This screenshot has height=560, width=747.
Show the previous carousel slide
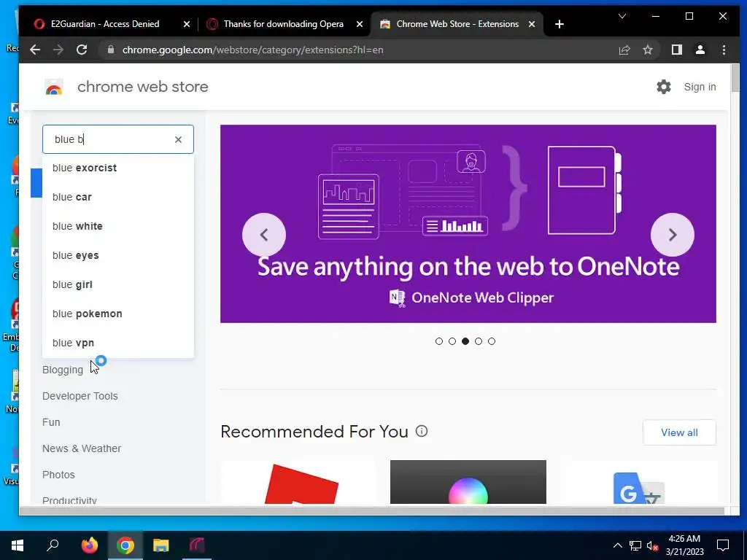click(x=264, y=234)
